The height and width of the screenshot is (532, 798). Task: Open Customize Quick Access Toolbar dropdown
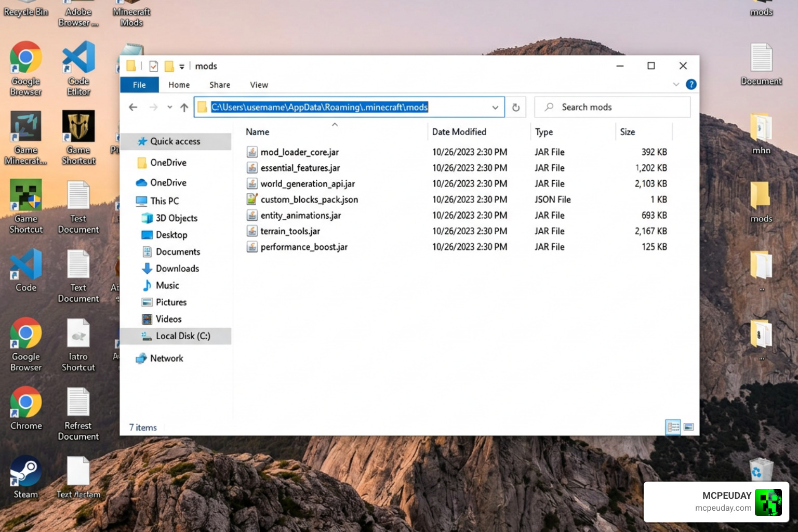coord(182,66)
